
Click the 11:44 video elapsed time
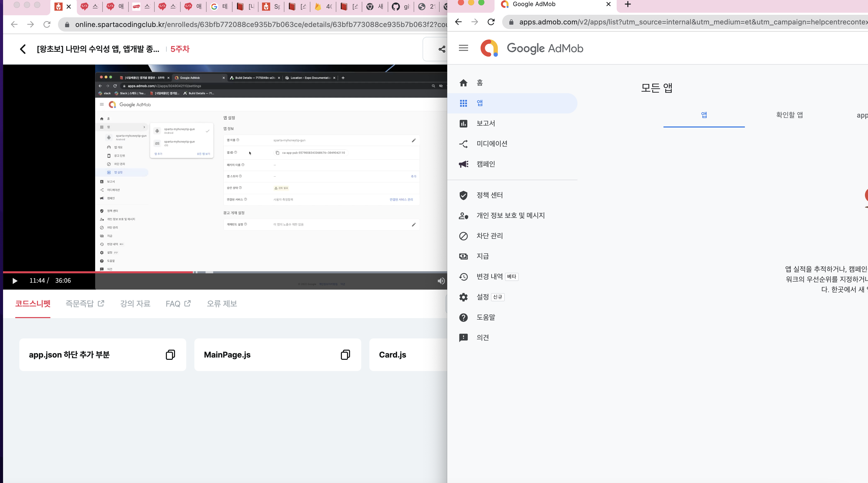pyautogui.click(x=37, y=281)
